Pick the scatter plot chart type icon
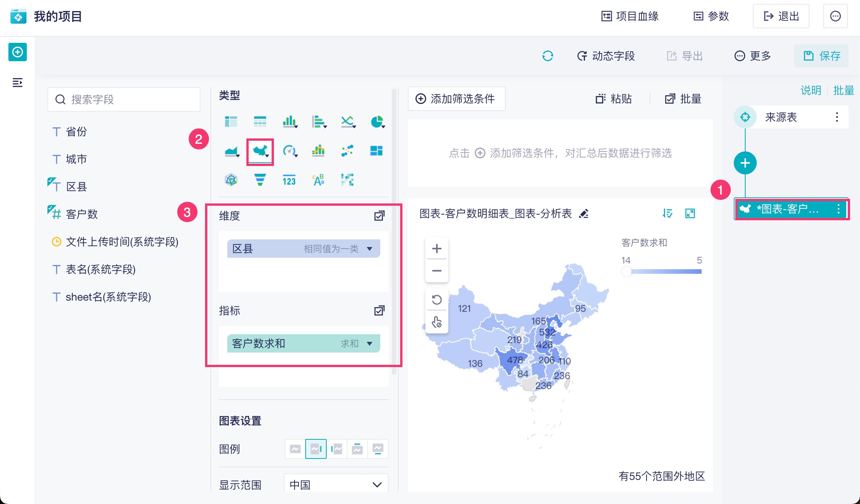Image resolution: width=860 pixels, height=504 pixels. point(347,151)
